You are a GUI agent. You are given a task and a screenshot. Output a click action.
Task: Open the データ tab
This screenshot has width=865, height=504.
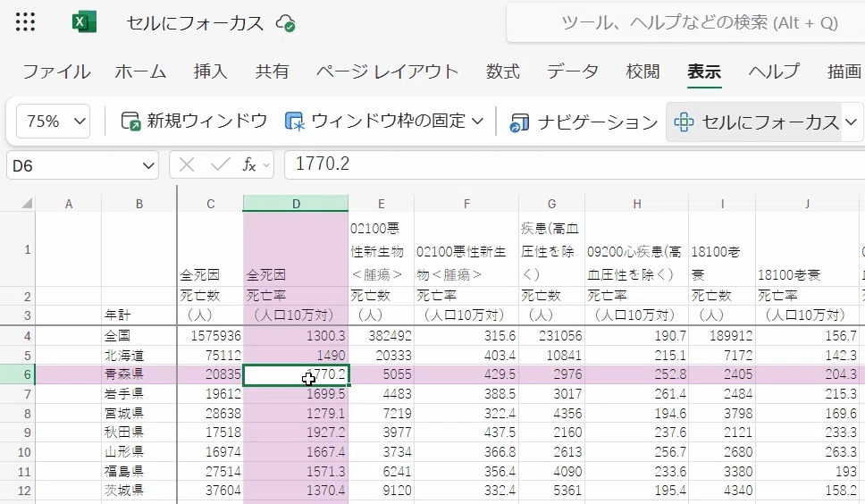pos(573,71)
